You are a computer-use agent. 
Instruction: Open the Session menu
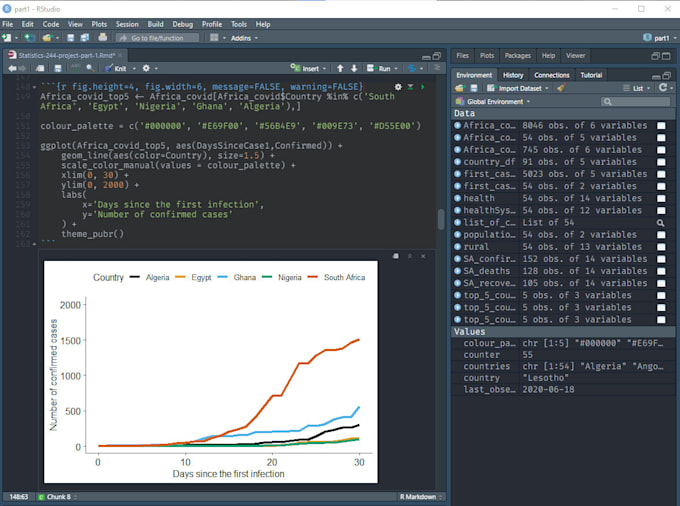pos(127,24)
